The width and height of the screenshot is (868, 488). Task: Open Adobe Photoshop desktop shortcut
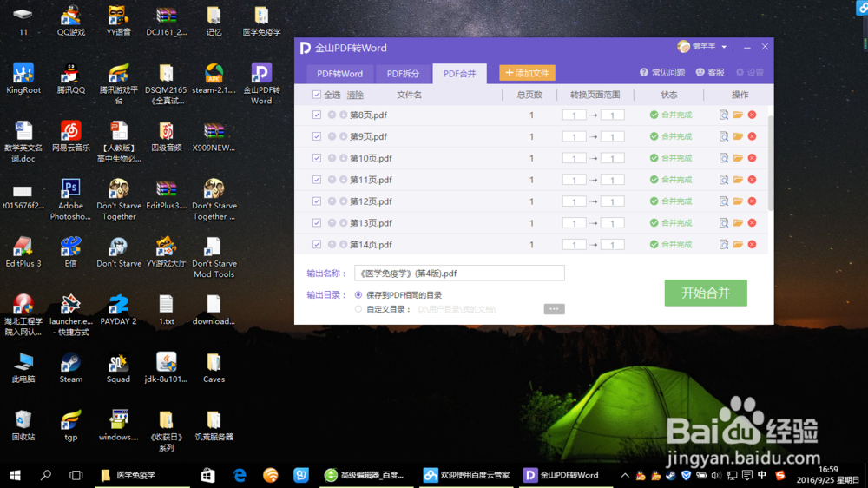[70, 200]
